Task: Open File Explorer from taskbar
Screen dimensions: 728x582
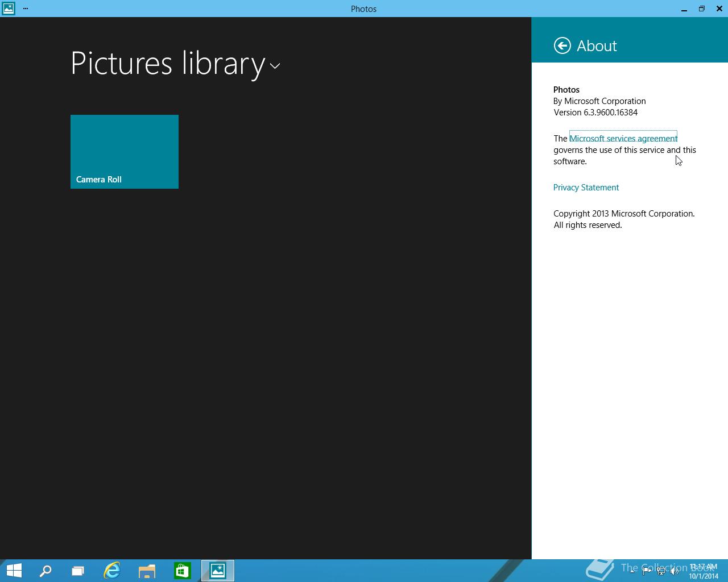Action: coord(147,571)
